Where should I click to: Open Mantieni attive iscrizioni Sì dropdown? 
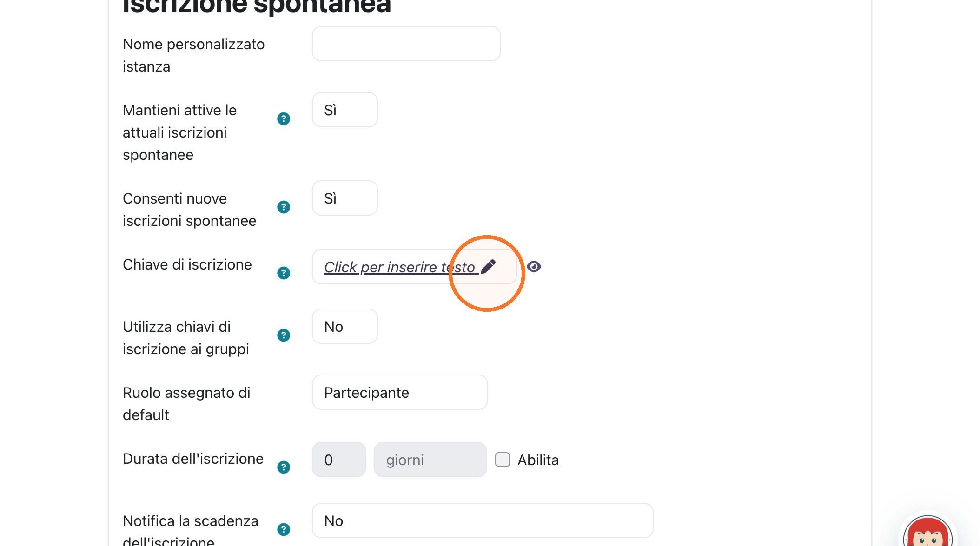tap(345, 110)
